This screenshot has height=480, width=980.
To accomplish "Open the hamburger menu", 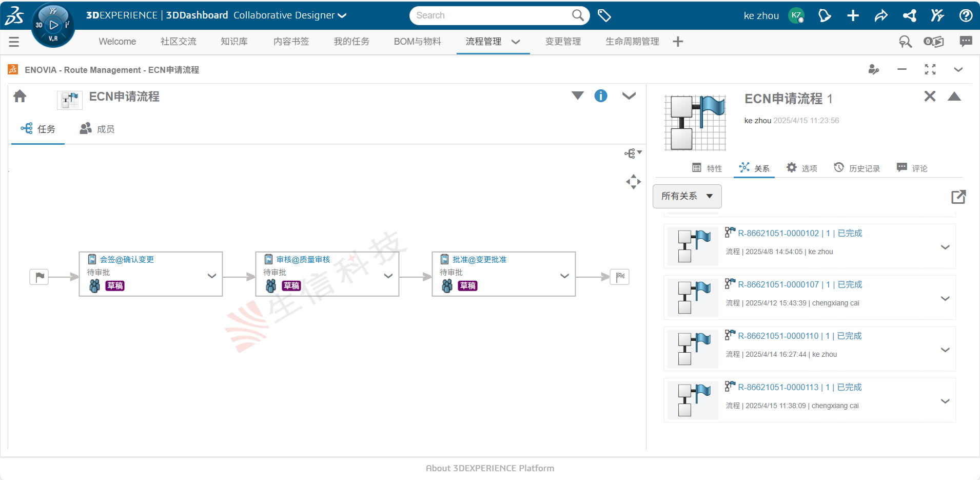I will (x=14, y=42).
